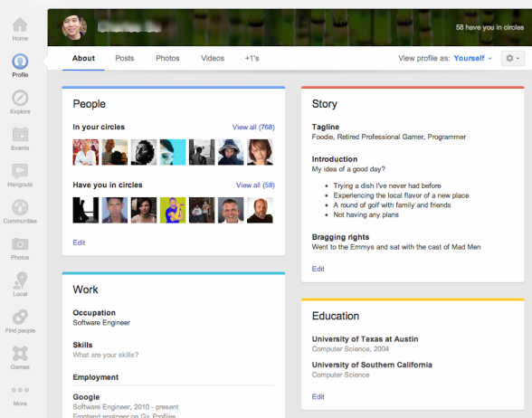Open View all (58) link
Screen dimensions: 532x418
point(255,185)
